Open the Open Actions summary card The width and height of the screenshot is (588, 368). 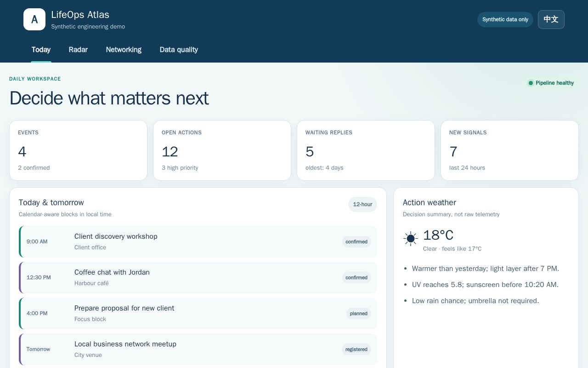(222, 150)
